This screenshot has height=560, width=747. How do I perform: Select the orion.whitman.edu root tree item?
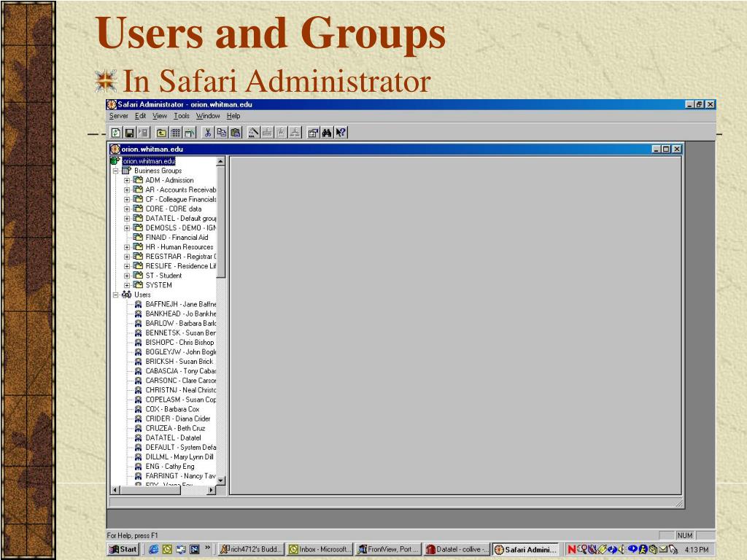[x=149, y=161]
